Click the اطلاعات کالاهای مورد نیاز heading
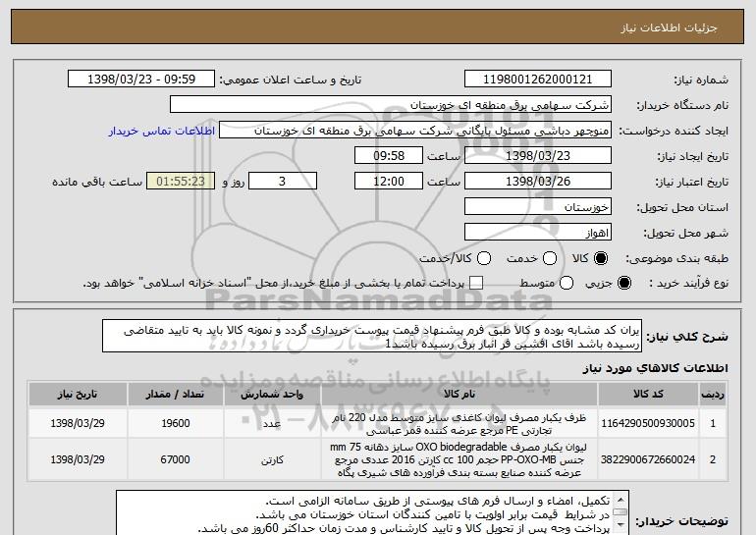The image size is (756, 535). click(655, 368)
